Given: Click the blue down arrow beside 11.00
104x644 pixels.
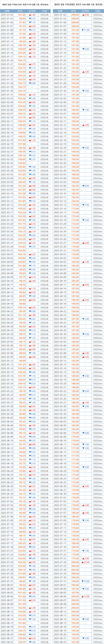Looking at the screenshot, I should pos(83,30).
